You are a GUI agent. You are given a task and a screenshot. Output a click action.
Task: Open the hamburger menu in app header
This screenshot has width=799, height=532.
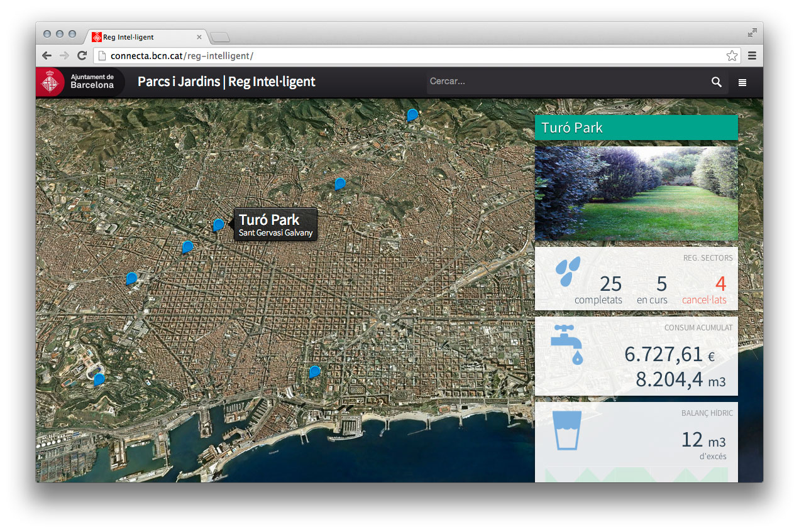742,82
